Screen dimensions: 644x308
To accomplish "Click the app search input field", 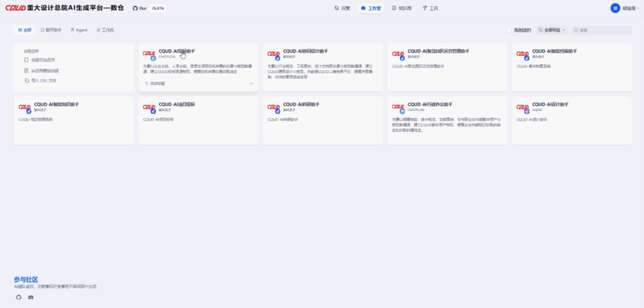I will click(602, 30).
